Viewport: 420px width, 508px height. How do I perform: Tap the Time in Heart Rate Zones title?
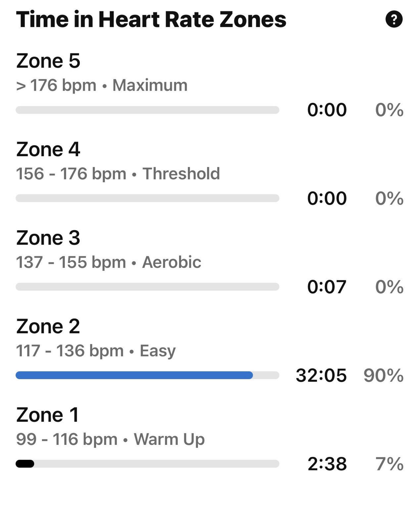[x=151, y=19]
